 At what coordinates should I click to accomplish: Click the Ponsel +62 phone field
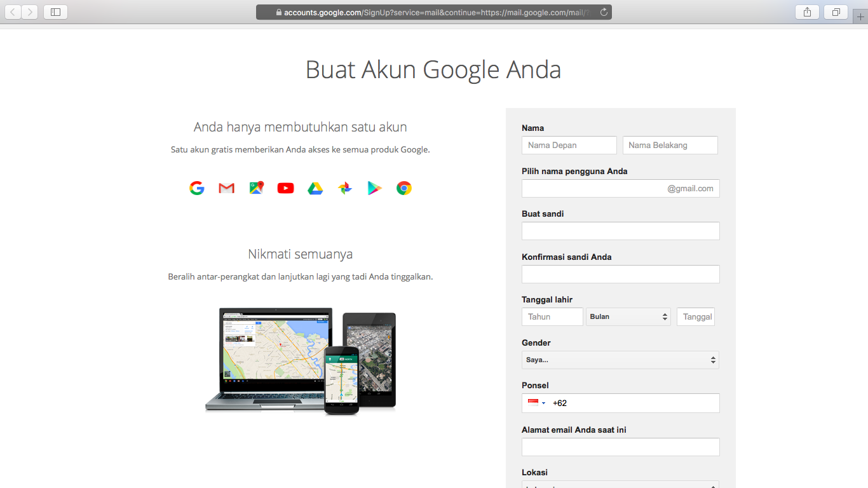click(x=621, y=403)
